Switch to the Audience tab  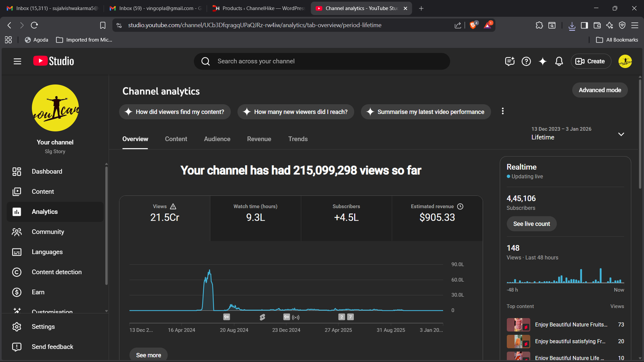point(217,139)
